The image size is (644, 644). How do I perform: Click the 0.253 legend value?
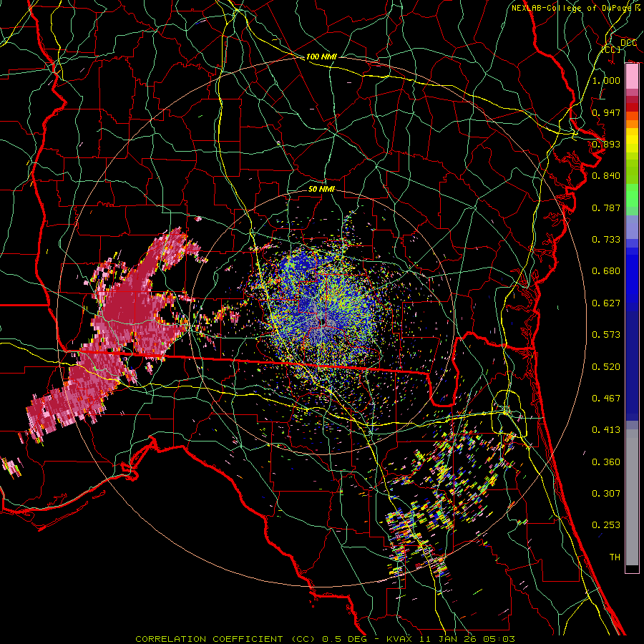[606, 525]
